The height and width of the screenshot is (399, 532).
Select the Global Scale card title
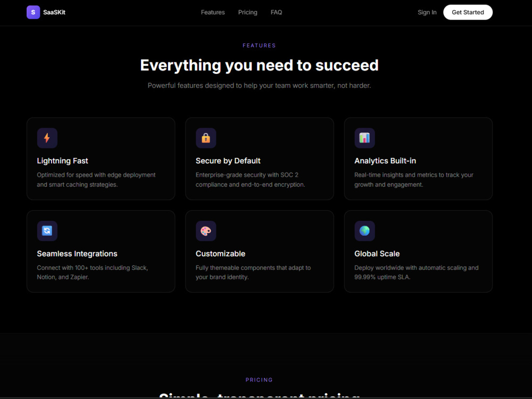pos(377,254)
